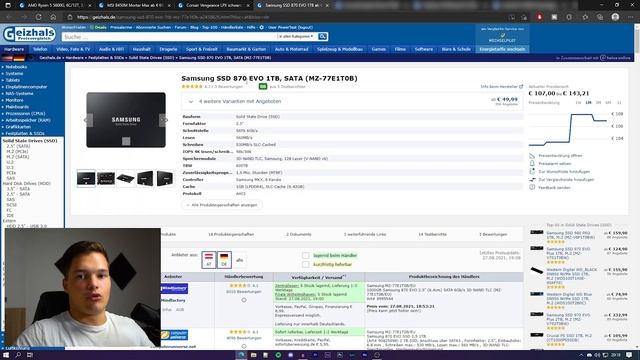Click the Mindfactory shop logo
The height and width of the screenshot is (360, 640).
coord(174,289)
